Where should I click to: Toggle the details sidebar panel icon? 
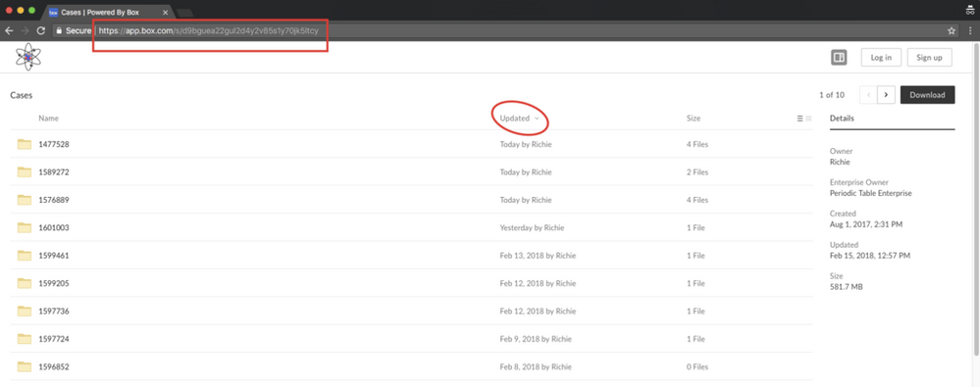pyautogui.click(x=839, y=58)
